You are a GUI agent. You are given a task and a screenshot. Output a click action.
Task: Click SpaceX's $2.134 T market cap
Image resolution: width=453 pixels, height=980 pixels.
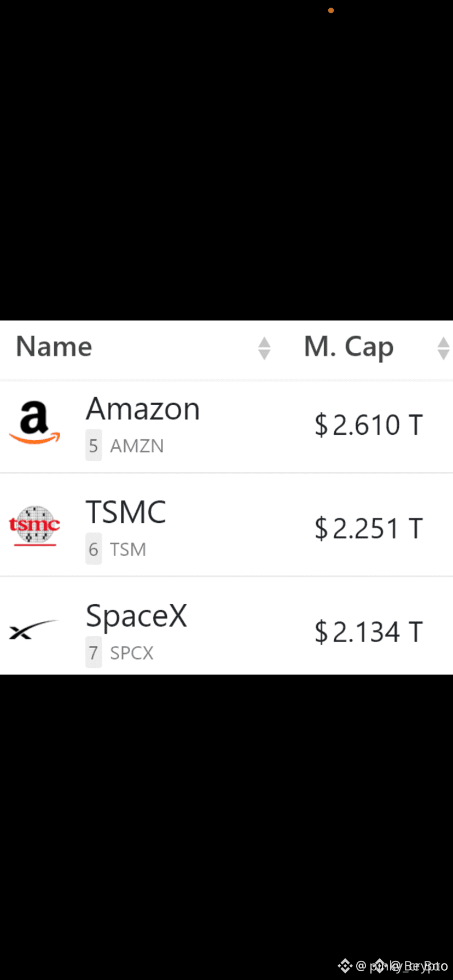pos(369,632)
